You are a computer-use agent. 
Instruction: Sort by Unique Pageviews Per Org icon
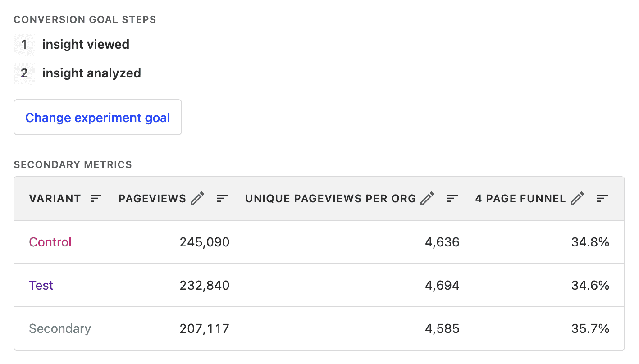coord(452,198)
